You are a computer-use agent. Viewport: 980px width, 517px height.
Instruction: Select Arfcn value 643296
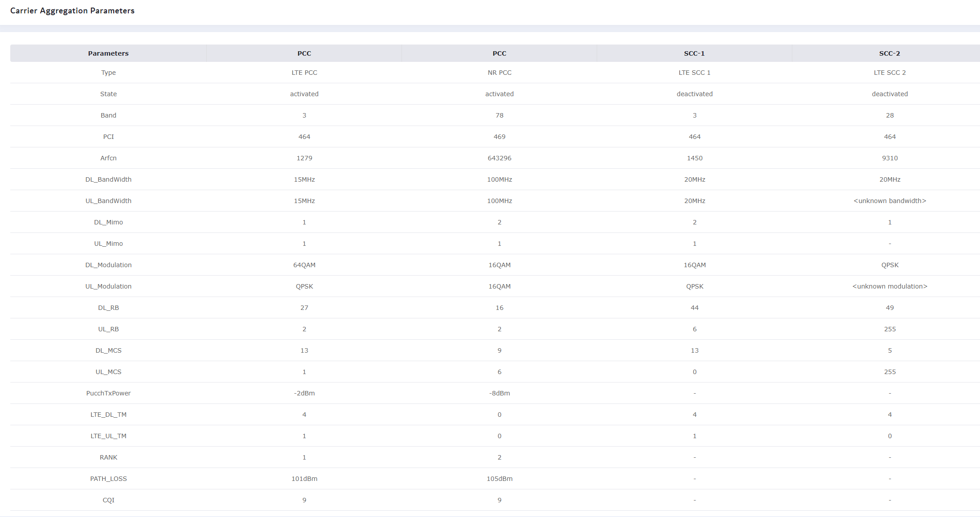[500, 158]
